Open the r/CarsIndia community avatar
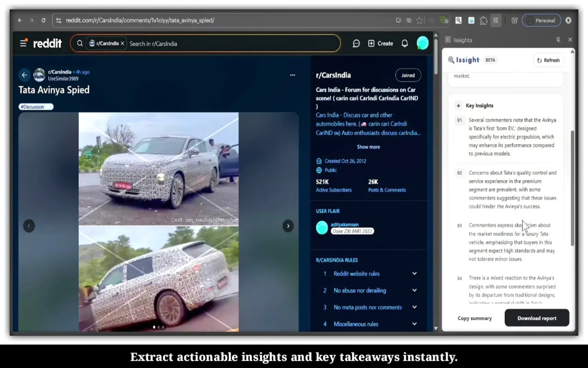Image resolution: width=588 pixels, height=368 pixels. point(39,75)
